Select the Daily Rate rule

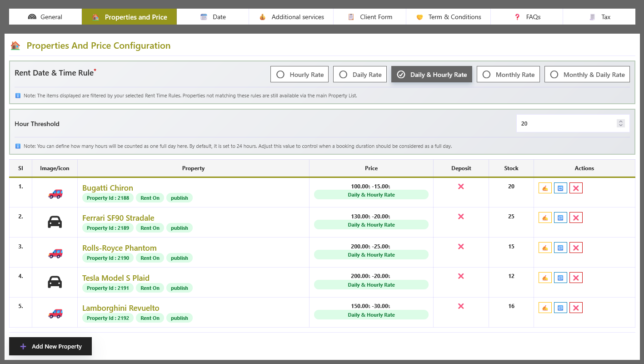pyautogui.click(x=360, y=75)
